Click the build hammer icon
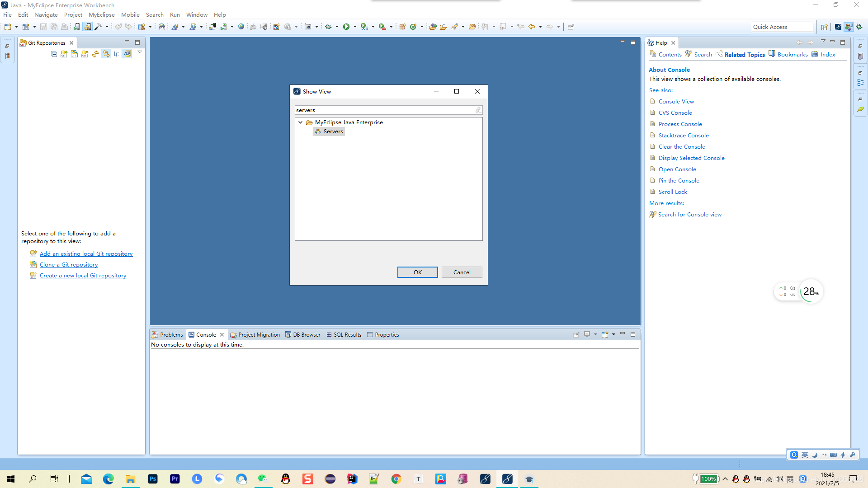The width and height of the screenshot is (868, 488). click(98, 27)
